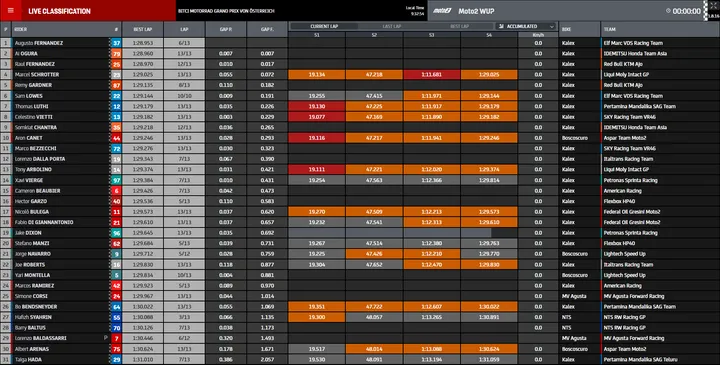Click the BIKE column header
The image size is (720, 365).
click(x=579, y=29)
